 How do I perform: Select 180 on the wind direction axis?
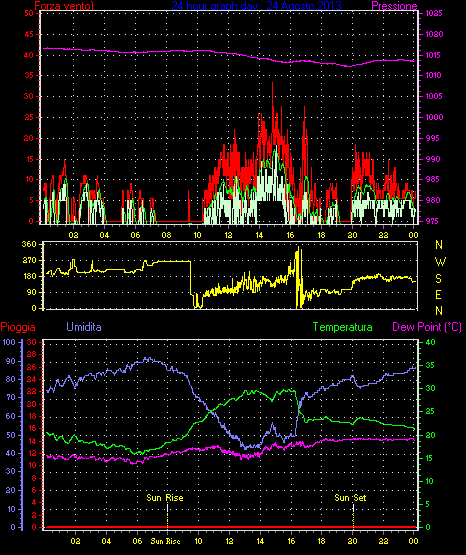pos(29,276)
